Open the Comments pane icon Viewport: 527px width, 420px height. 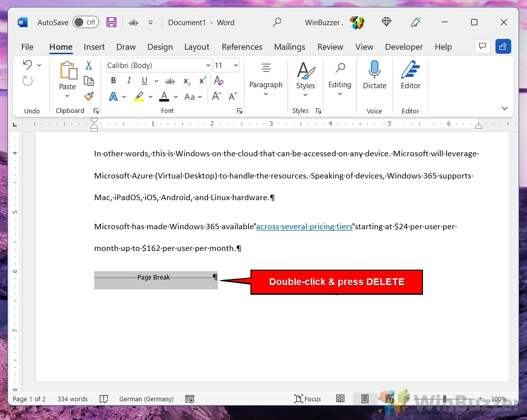coord(482,46)
